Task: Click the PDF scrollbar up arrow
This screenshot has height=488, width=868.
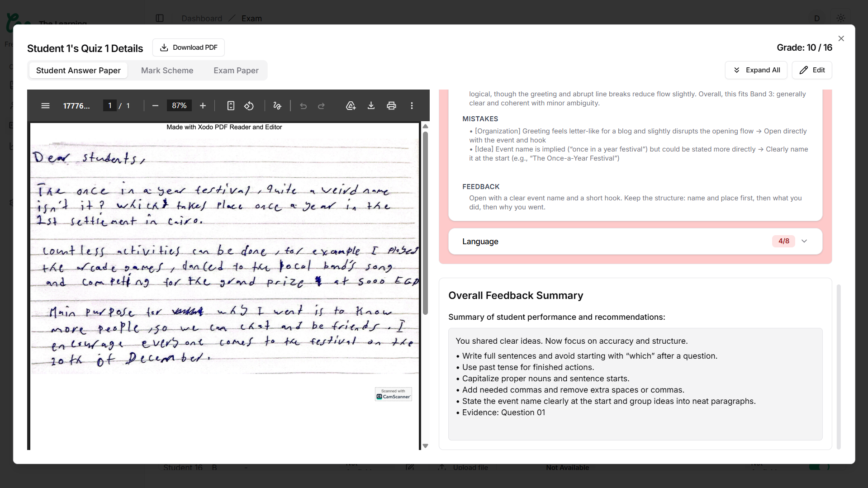Action: [425, 126]
